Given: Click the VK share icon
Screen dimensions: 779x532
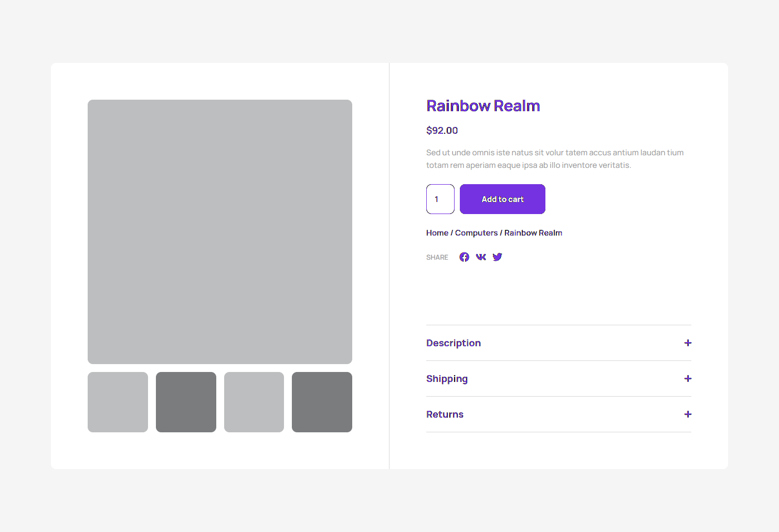Looking at the screenshot, I should [x=481, y=257].
